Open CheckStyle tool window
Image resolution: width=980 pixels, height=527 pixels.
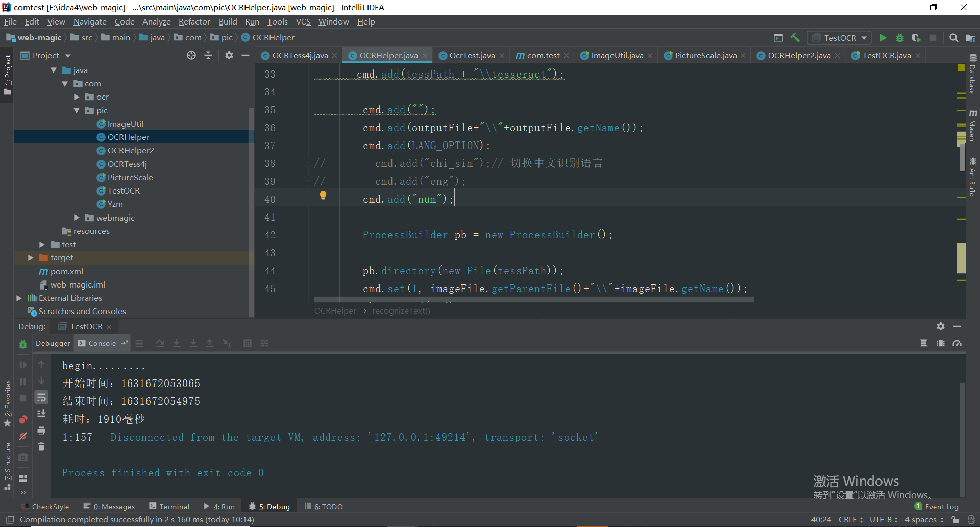[x=45, y=507]
